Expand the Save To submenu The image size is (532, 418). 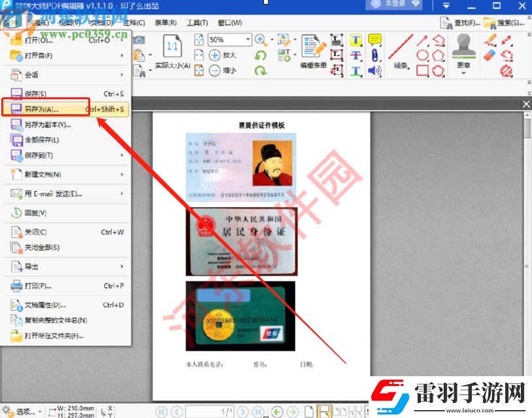coord(122,155)
